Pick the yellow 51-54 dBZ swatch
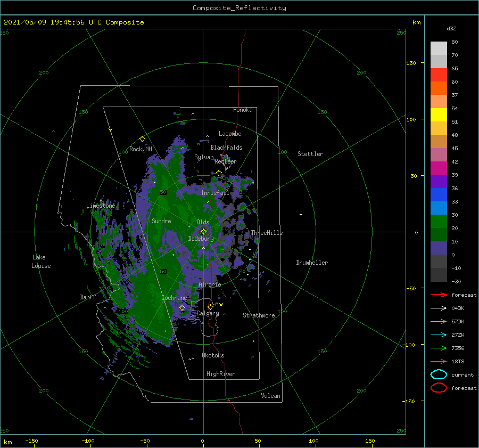The image size is (479, 448). click(x=439, y=115)
